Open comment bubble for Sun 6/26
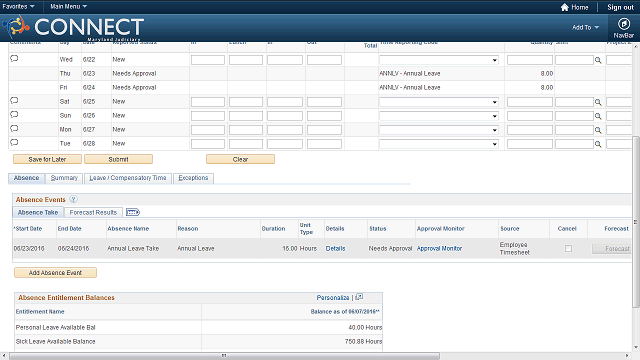The width and height of the screenshot is (640, 360). (x=14, y=115)
